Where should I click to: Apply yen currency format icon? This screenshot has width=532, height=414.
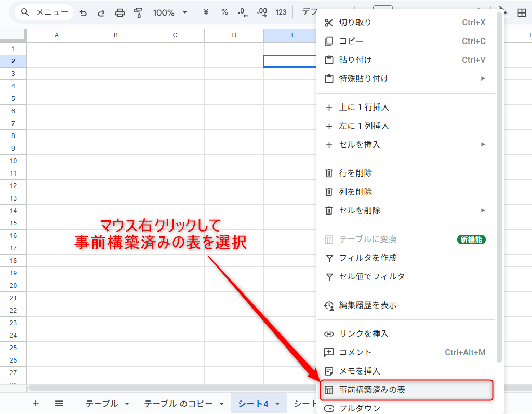(206, 12)
